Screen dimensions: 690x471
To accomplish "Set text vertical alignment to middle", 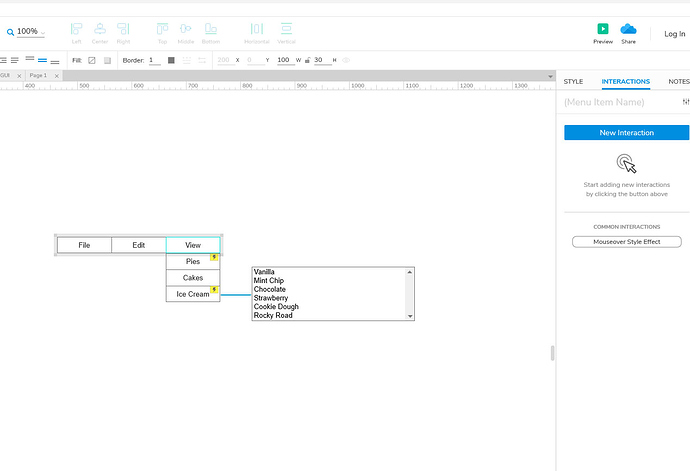I will click(42, 60).
